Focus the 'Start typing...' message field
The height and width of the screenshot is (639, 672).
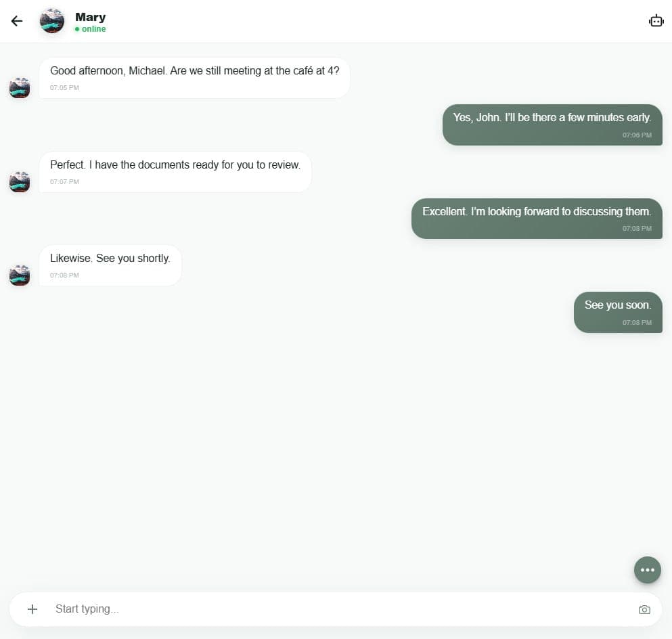tap(338, 609)
